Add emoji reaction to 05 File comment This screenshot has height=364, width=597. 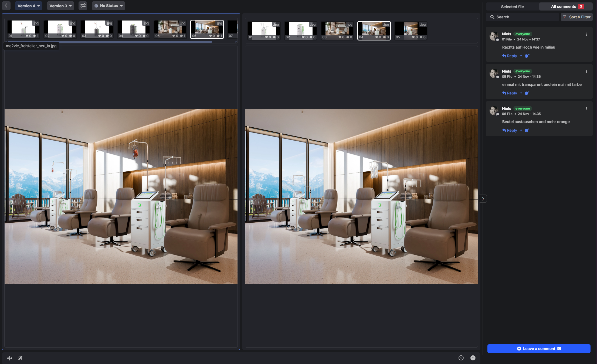tap(527, 93)
